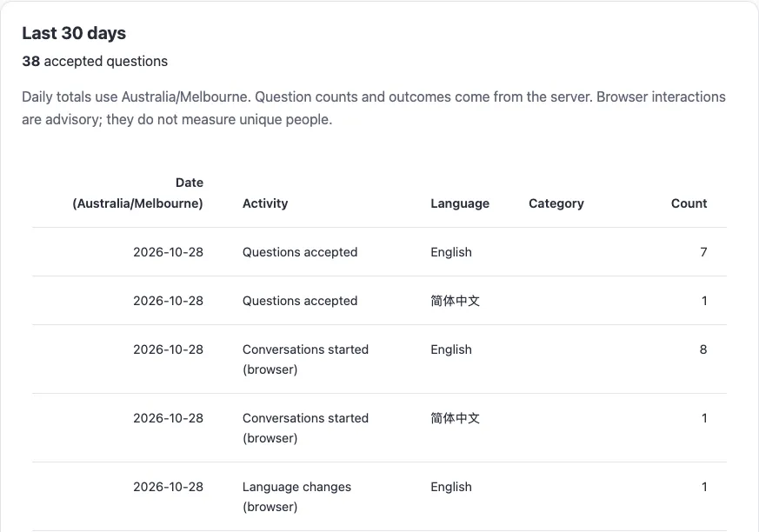Click 'English' in the Conversations started row
The image size is (759, 532).
[451, 349]
